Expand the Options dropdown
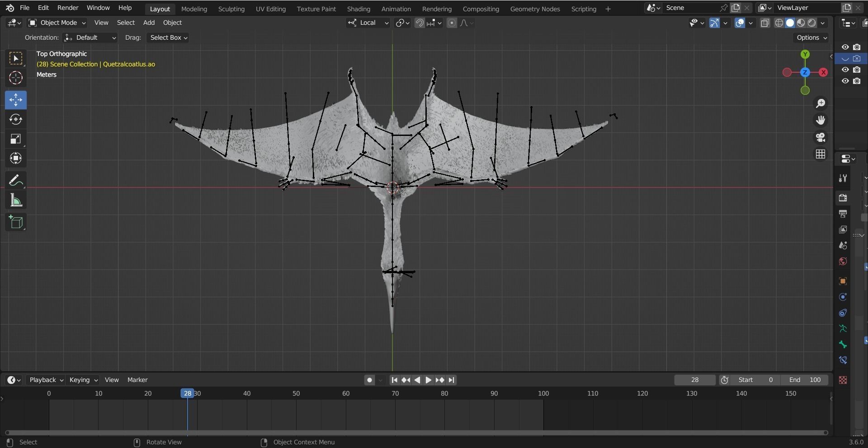 [x=812, y=37]
